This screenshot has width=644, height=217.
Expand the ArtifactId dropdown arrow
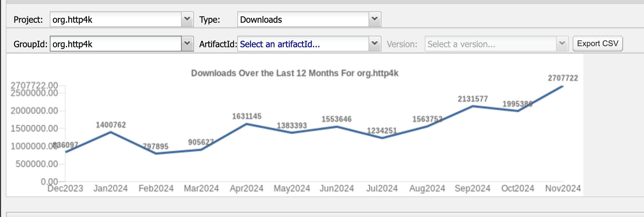[375, 44]
